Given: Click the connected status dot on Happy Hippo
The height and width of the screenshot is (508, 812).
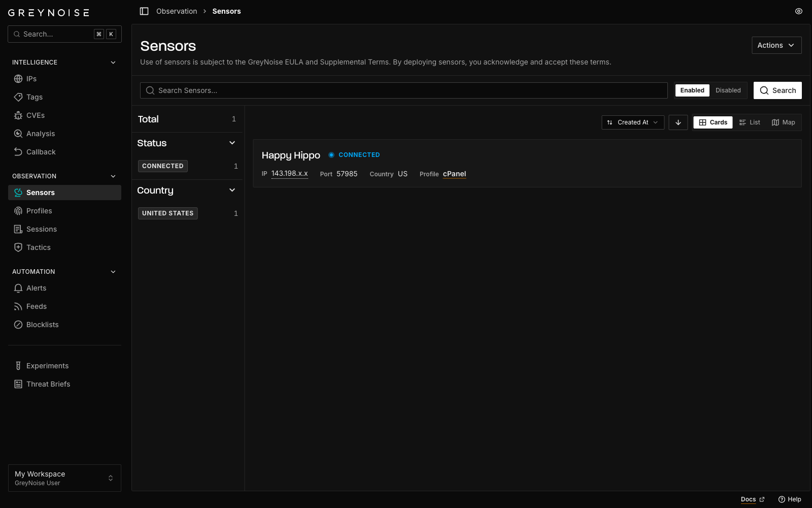Looking at the screenshot, I should click(x=331, y=155).
